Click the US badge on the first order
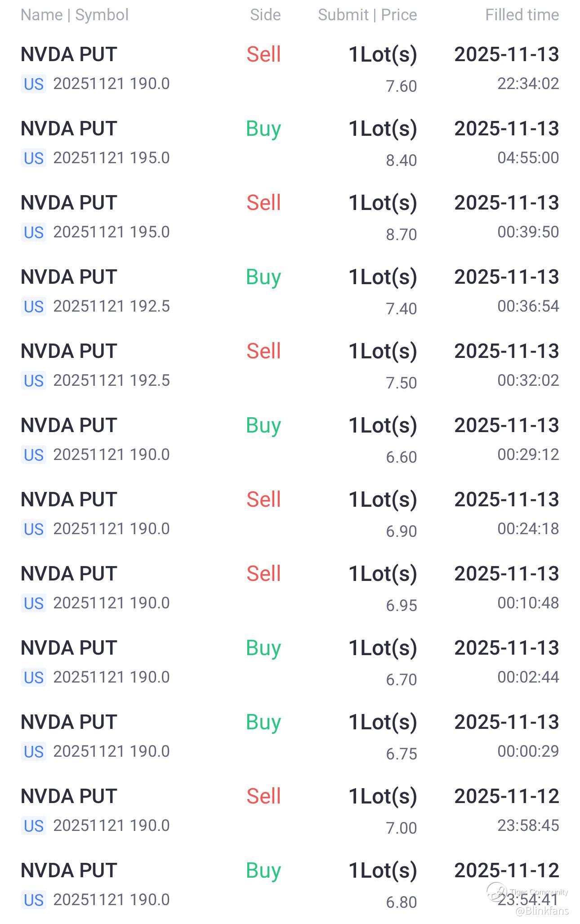Image resolution: width=580 pixels, height=924 pixels. pyautogui.click(x=34, y=84)
